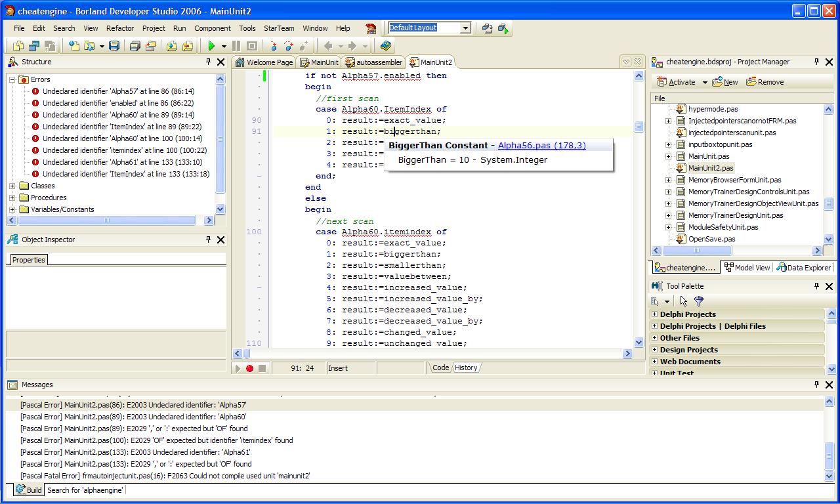The height and width of the screenshot is (504, 840).
Task: Pin the Structure panel with pushpin
Action: [x=208, y=62]
